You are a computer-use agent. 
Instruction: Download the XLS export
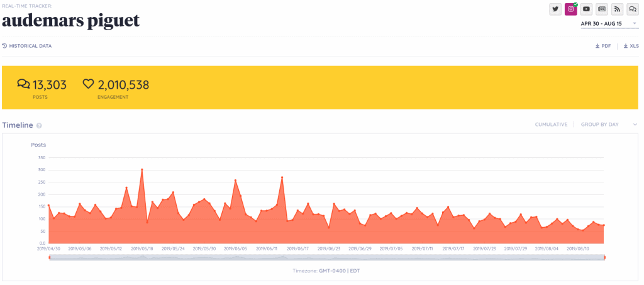click(x=631, y=46)
